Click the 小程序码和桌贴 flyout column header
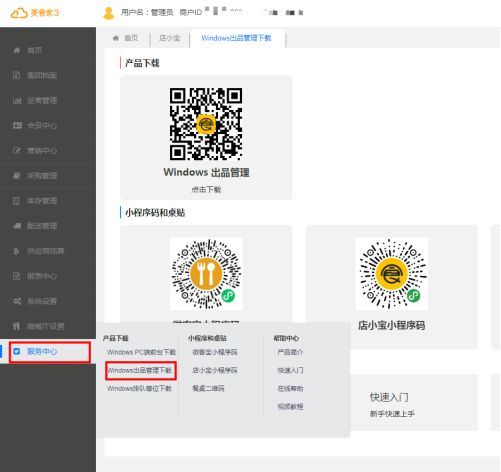 (x=207, y=338)
